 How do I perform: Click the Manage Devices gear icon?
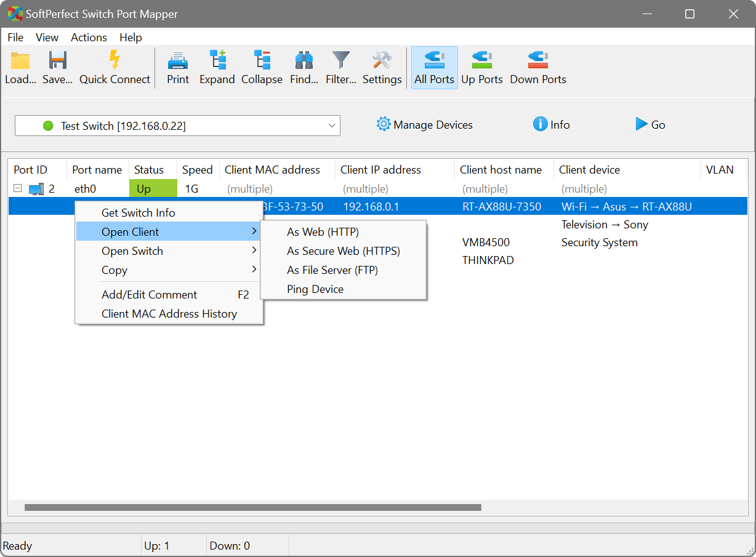pyautogui.click(x=384, y=124)
